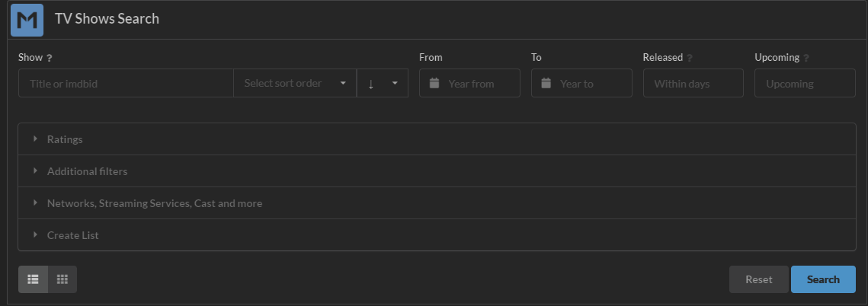Open the sort direction arrow dropdown
Viewport: 868px width, 306px height.
tap(383, 84)
